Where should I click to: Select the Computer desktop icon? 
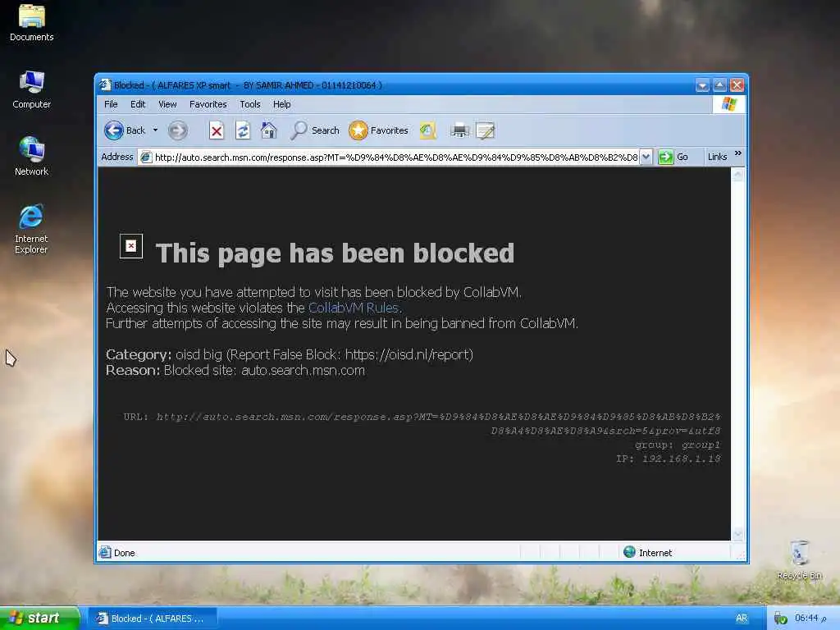coord(32,90)
